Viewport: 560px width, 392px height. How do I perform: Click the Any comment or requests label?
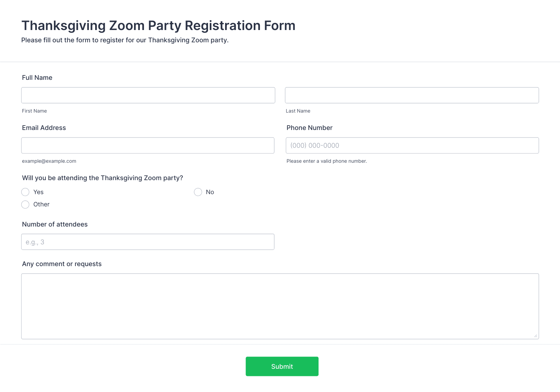click(62, 264)
